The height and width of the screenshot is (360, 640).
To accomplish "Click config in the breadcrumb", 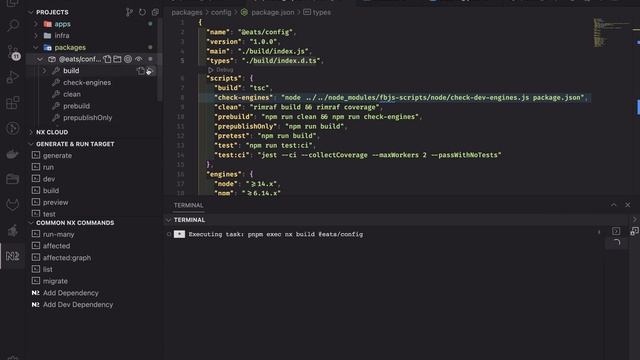I will coord(221,12).
